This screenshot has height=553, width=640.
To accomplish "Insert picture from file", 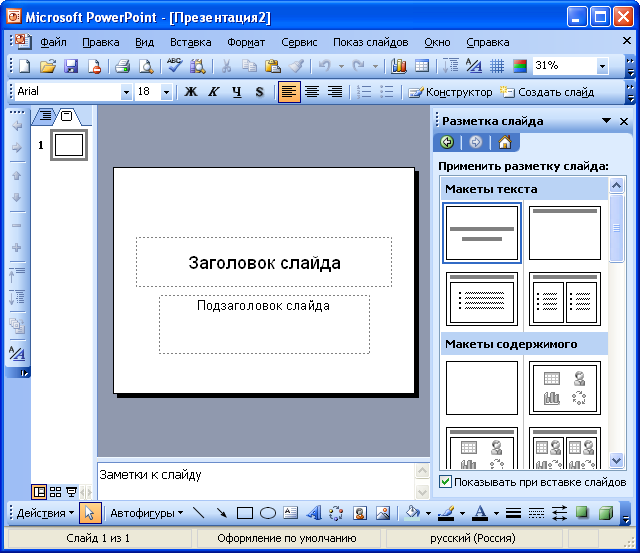I will coord(383,513).
